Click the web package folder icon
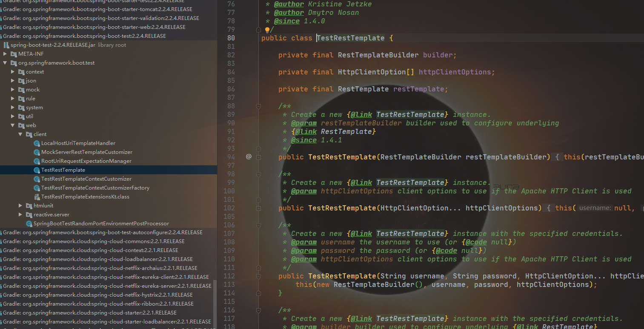 [21, 125]
